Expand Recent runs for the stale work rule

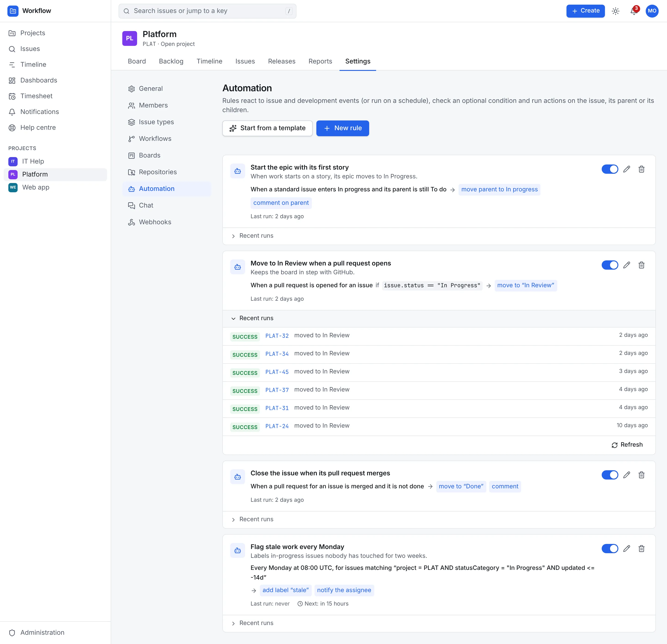pyautogui.click(x=439, y=623)
